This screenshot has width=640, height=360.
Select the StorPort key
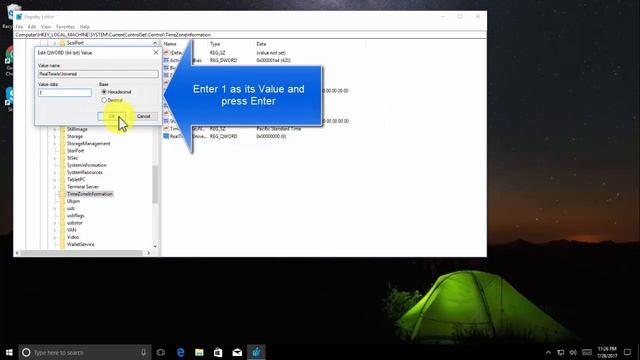coord(76,151)
